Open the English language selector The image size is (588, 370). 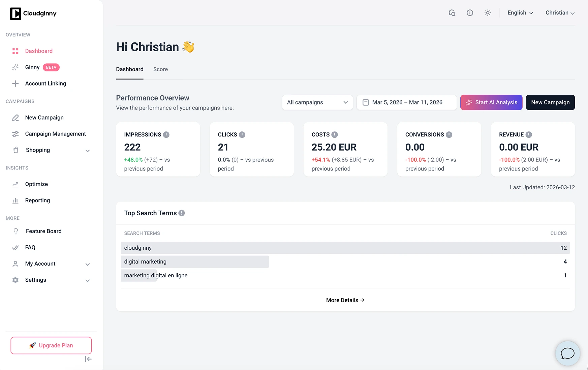pyautogui.click(x=520, y=12)
